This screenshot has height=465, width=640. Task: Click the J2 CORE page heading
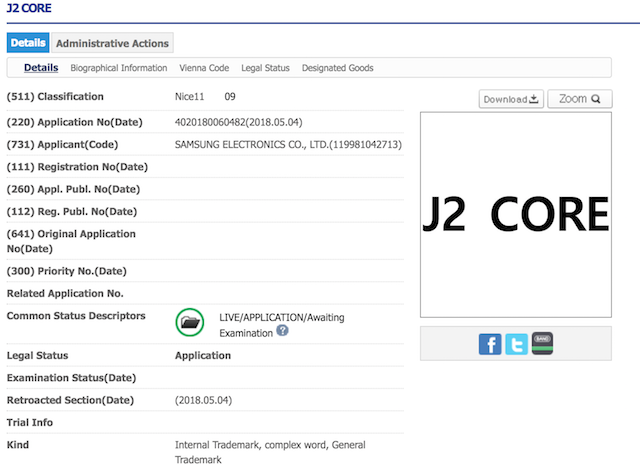pos(31,9)
